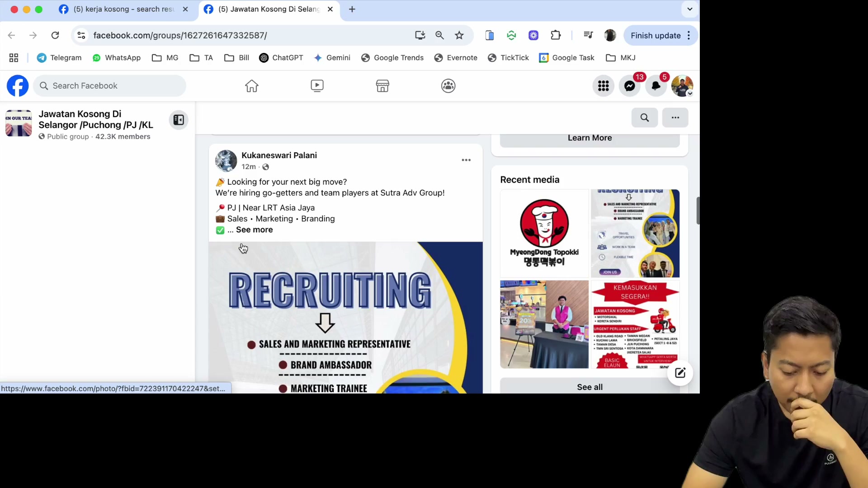868x488 pixels.
Task: Open Chrome tab search dropdown arrow
Action: coord(690,9)
